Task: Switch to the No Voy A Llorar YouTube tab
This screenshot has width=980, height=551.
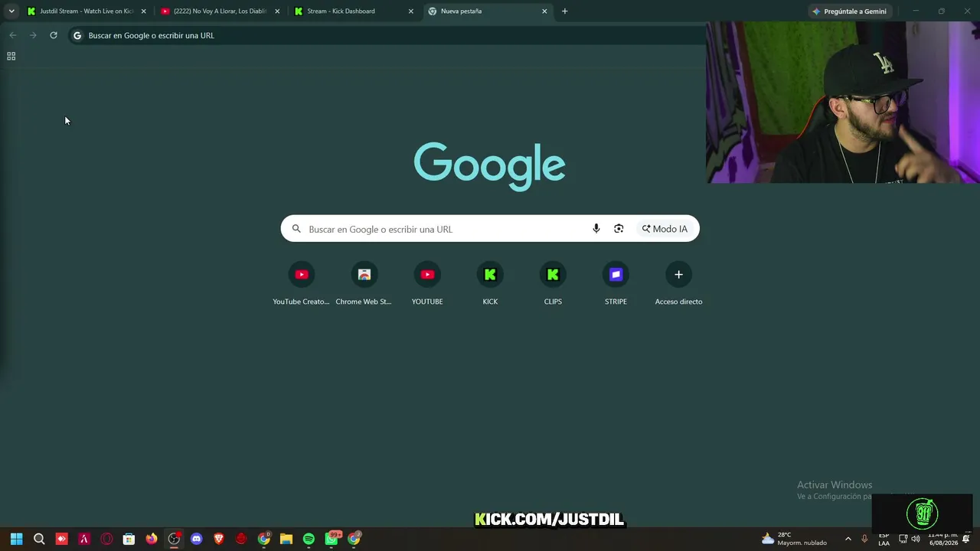Action: (220, 11)
